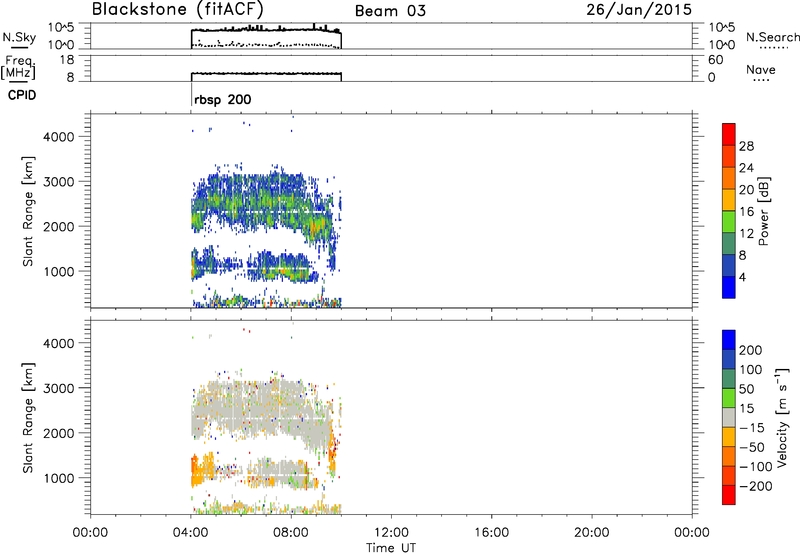Click the date '26/Jan/2015'

click(639, 9)
